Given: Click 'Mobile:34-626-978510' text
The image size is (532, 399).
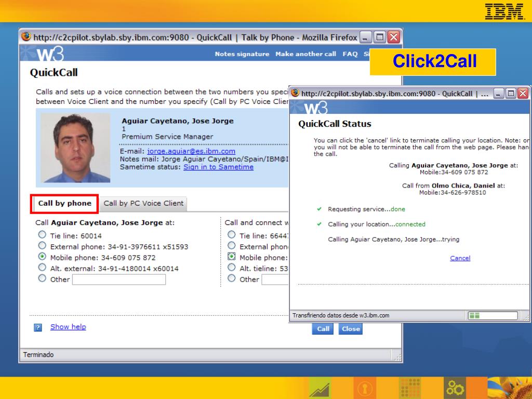Looking at the screenshot, I should click(453, 193).
